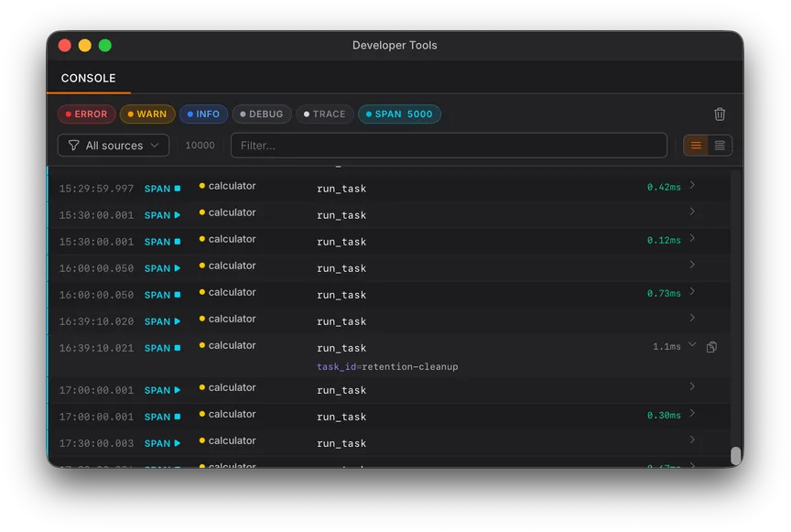The image size is (791, 532).
Task: Expand the 17:30:00.003 span row
Action: pyautogui.click(x=692, y=440)
